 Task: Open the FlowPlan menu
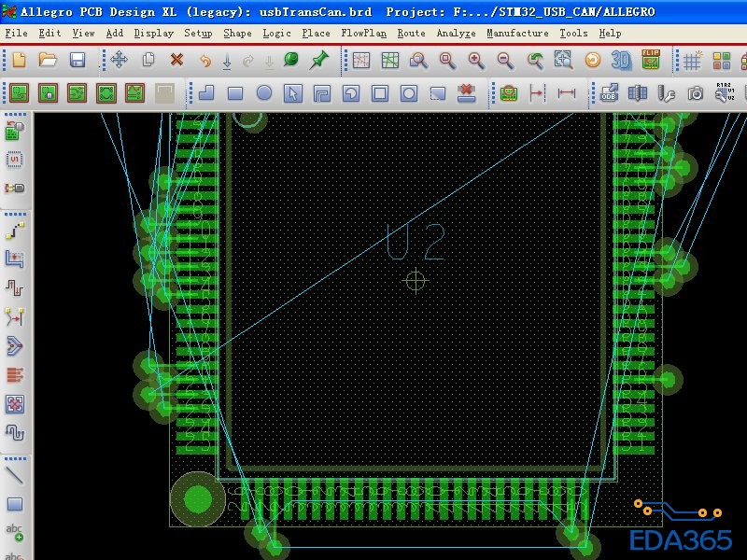pyautogui.click(x=363, y=34)
